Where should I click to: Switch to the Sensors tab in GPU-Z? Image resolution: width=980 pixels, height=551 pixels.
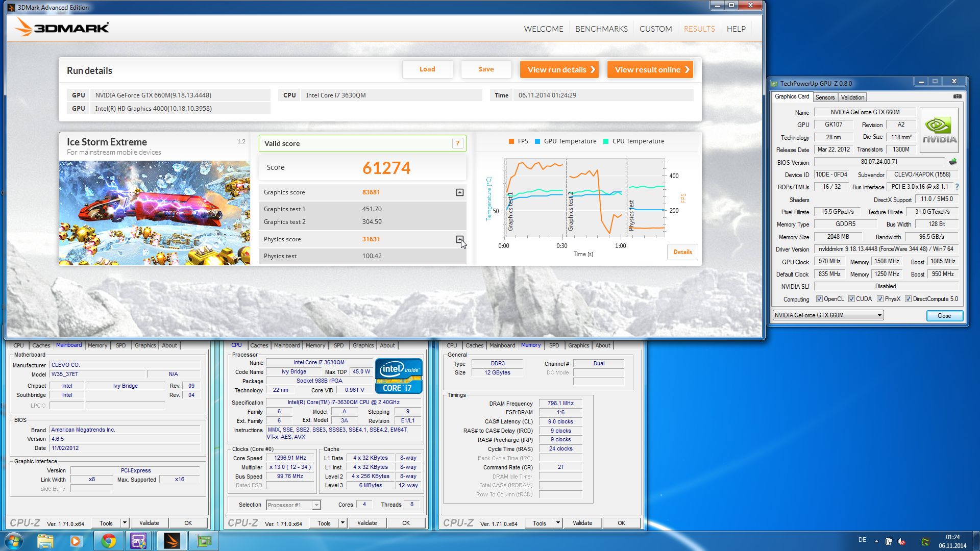[825, 97]
